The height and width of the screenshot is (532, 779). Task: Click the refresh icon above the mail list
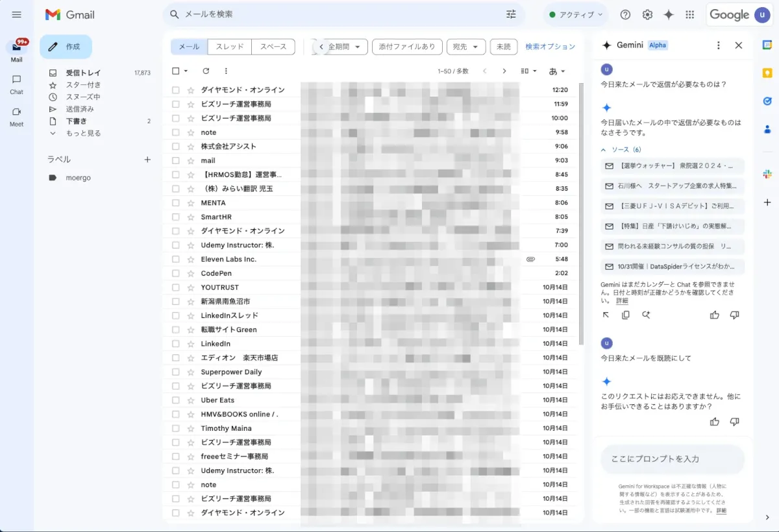click(206, 71)
